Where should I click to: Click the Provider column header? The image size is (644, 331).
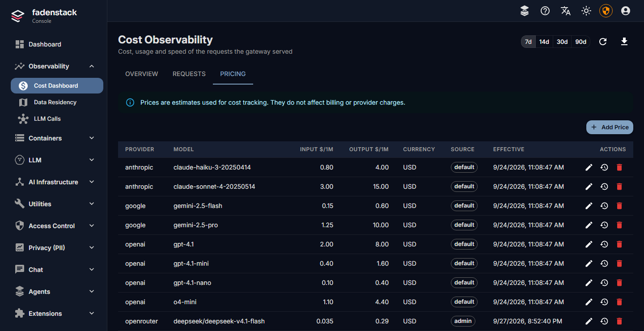pos(140,149)
